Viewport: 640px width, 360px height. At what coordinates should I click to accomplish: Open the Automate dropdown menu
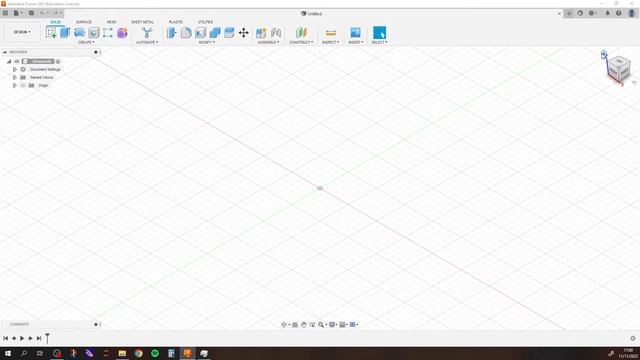click(147, 42)
